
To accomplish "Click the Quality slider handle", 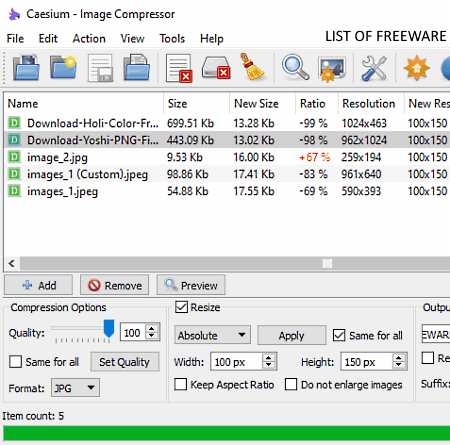I will pyautogui.click(x=109, y=329).
